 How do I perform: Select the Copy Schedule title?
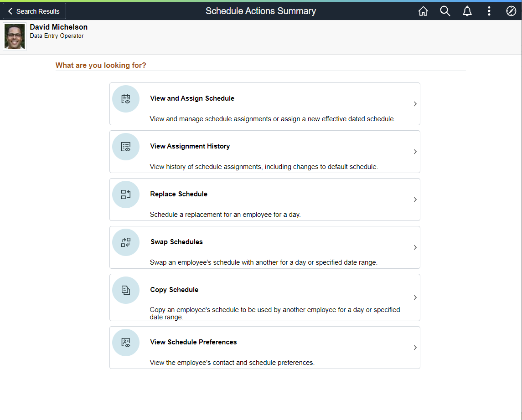pos(174,290)
